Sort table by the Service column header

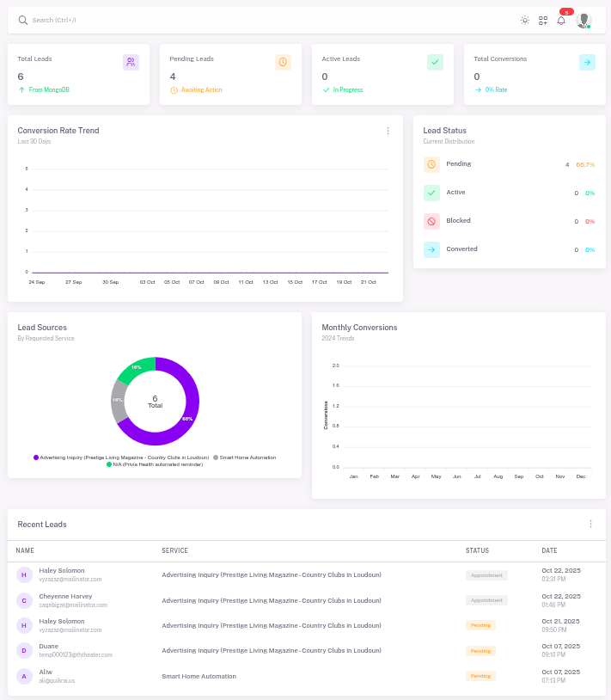(174, 550)
